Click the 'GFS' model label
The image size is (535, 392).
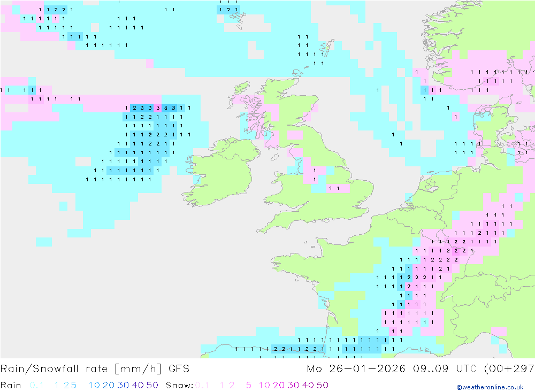[179, 369]
